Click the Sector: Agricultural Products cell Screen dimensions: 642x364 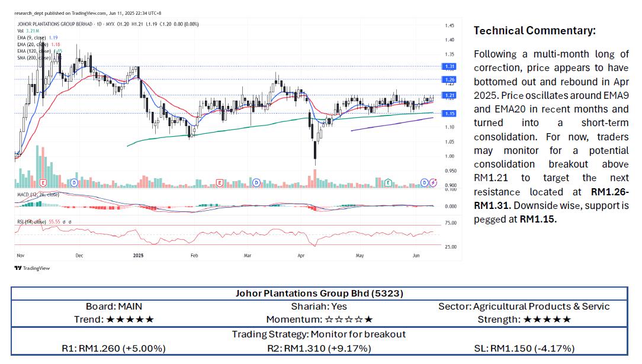(x=524, y=307)
